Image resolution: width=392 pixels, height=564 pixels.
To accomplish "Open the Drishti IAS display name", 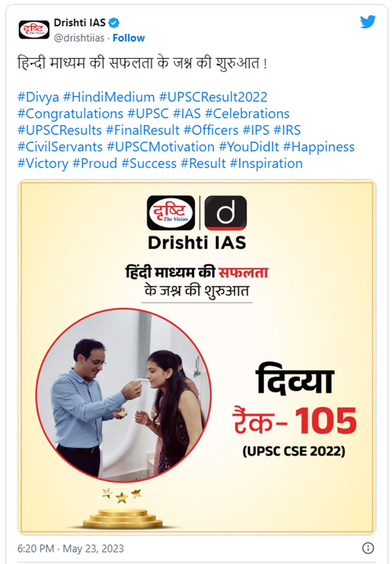I will [79, 23].
